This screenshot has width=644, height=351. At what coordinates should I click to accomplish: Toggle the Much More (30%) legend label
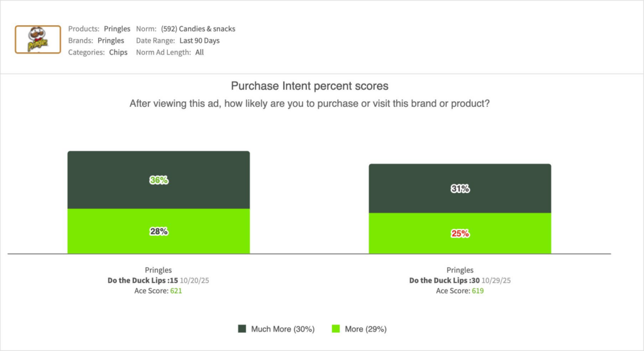point(282,329)
